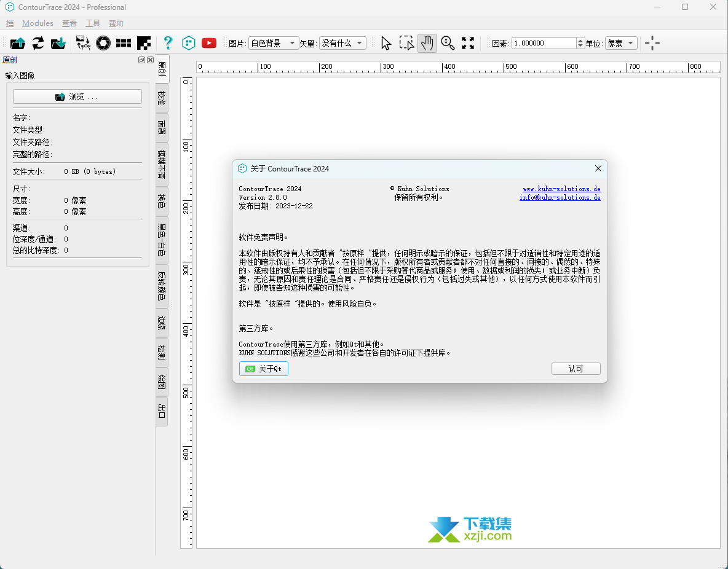
Task: Close the 原创 side panel
Action: tap(151, 60)
